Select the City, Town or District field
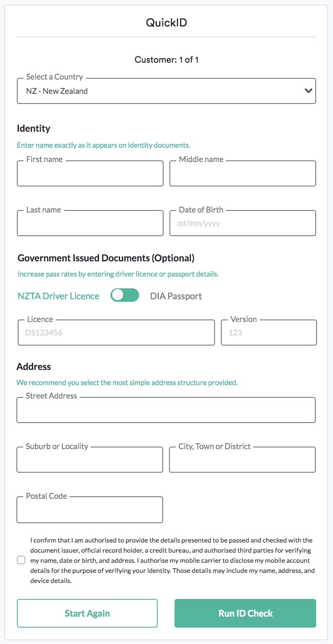The height and width of the screenshot is (644, 333). [242, 460]
